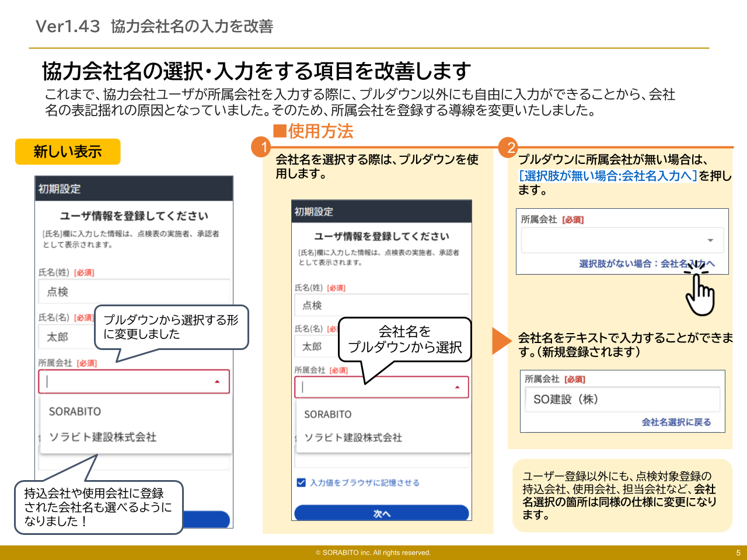
Task: Click the SORABITO copyright text in the footer
Action: coord(373,552)
